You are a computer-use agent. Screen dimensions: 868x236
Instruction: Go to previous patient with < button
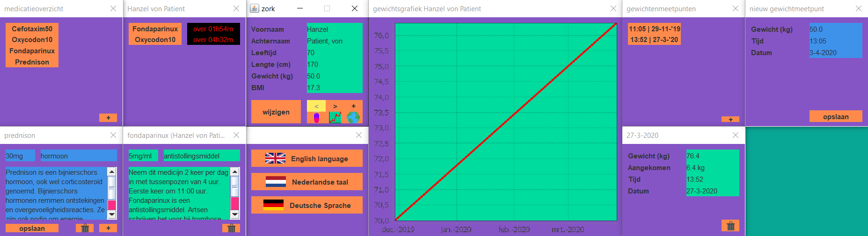pyautogui.click(x=316, y=106)
